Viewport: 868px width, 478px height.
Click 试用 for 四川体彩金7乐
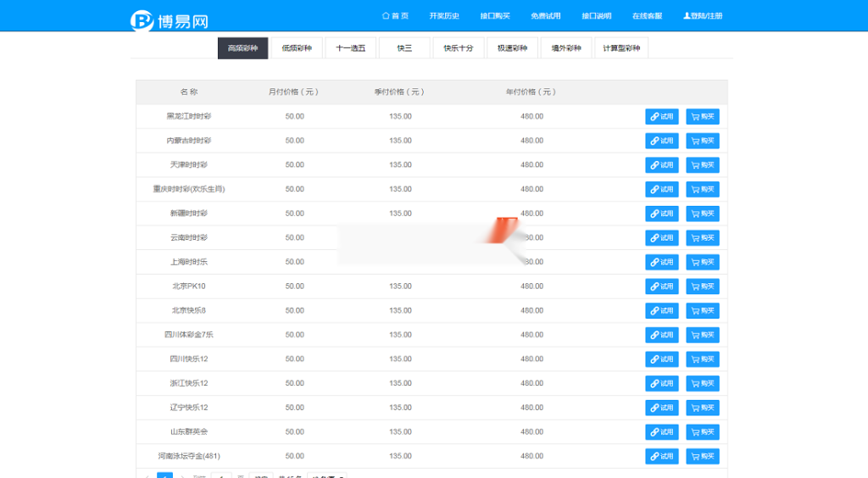click(x=661, y=335)
